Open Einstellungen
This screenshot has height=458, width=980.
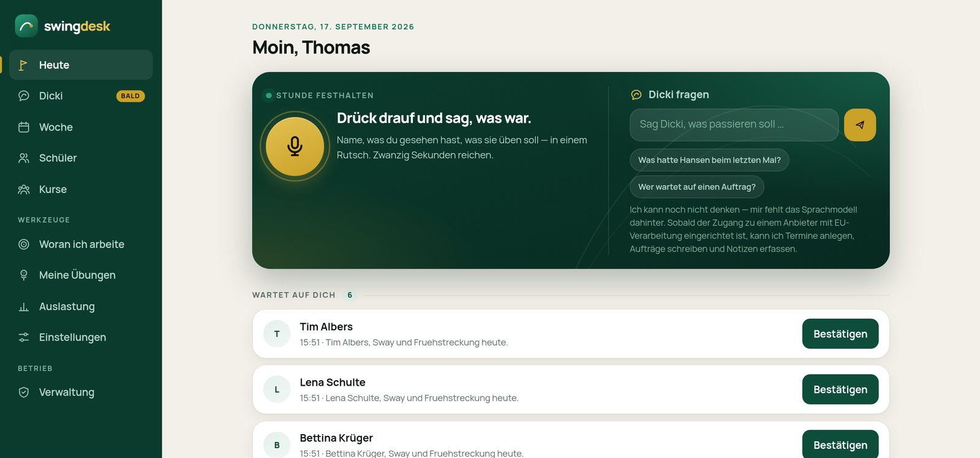(81, 337)
